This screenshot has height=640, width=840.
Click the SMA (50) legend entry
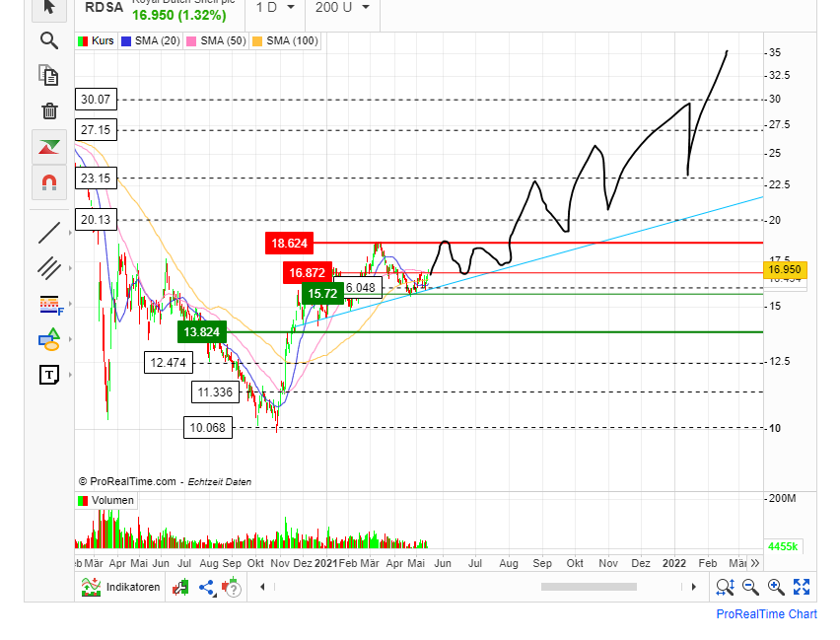216,41
